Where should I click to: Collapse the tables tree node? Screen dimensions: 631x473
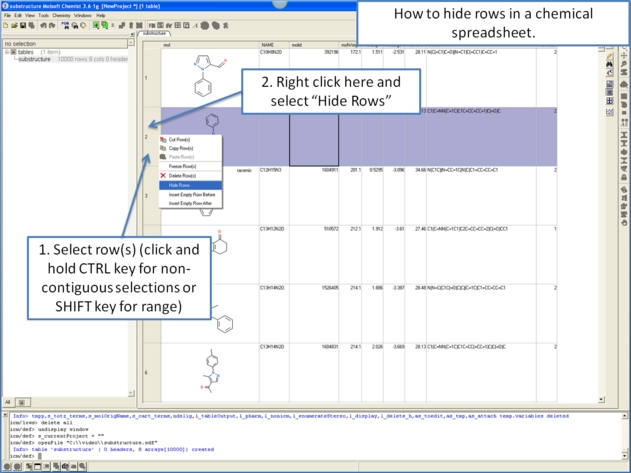click(x=7, y=52)
